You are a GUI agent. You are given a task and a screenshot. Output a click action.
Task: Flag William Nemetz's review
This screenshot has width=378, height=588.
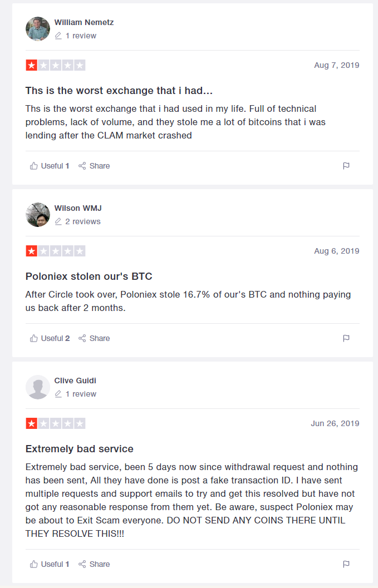coord(346,166)
